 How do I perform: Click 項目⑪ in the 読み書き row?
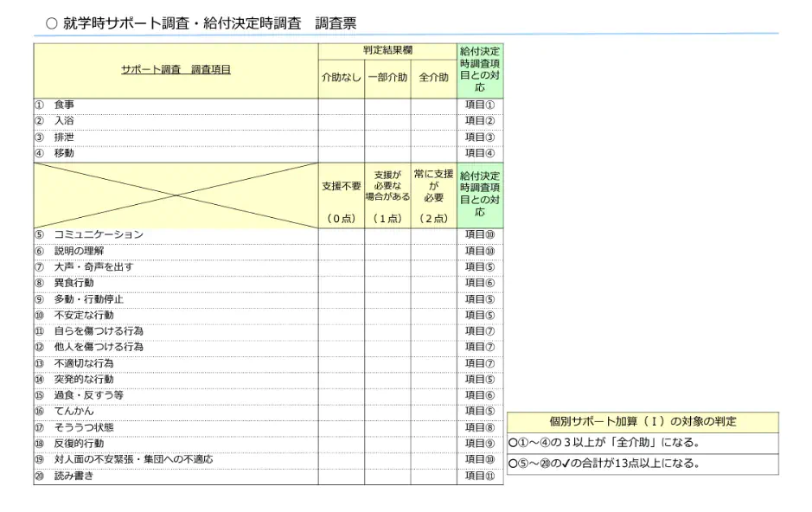480,476
